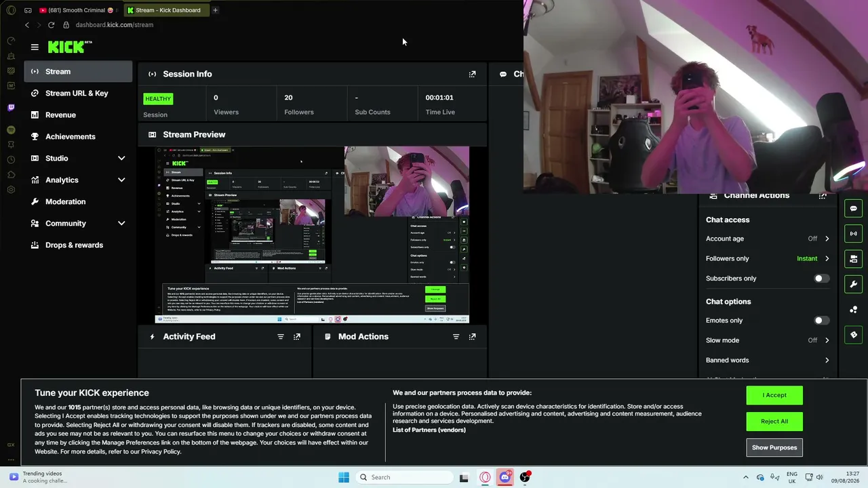Open Mod Actions filter options

pos(456,336)
